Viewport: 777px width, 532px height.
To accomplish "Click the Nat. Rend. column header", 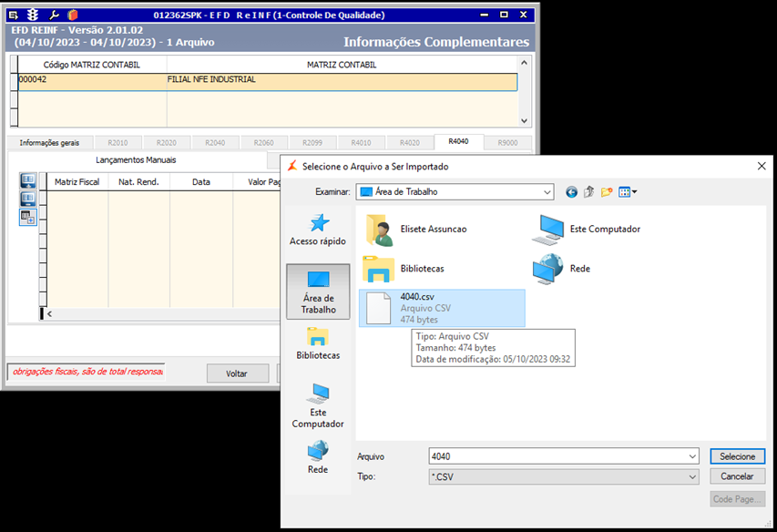I will click(138, 182).
